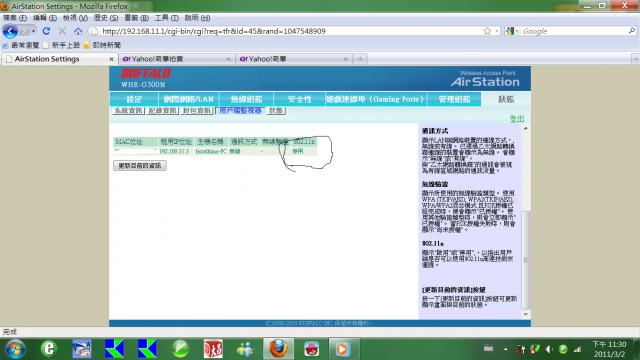The width and height of the screenshot is (640, 360).
Task: Select the 設定 main router tab
Action: tap(134, 99)
